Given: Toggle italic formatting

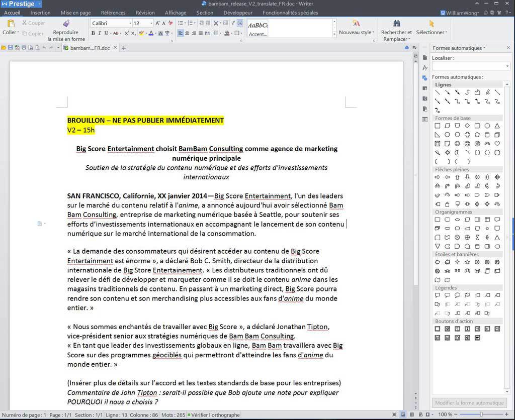Looking at the screenshot, I should [100, 33].
